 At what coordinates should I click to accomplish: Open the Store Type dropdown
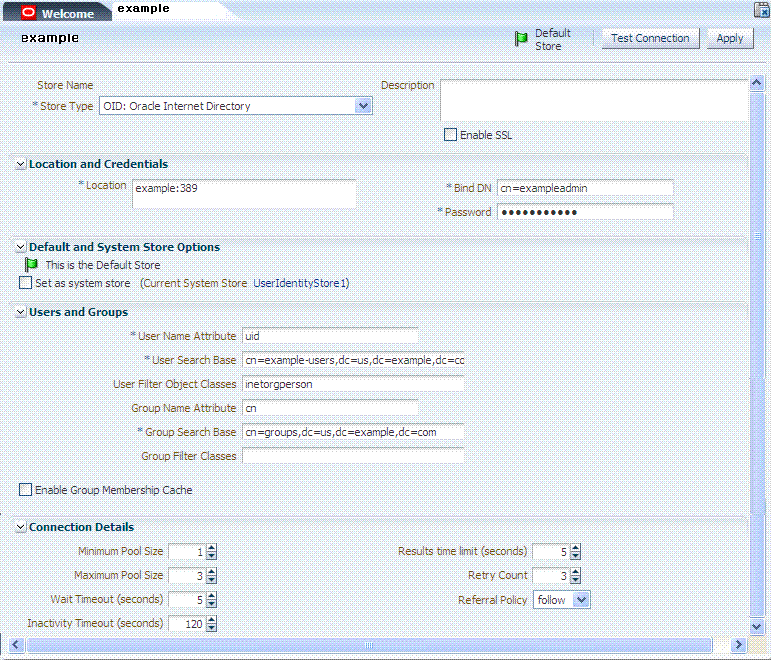click(x=363, y=106)
